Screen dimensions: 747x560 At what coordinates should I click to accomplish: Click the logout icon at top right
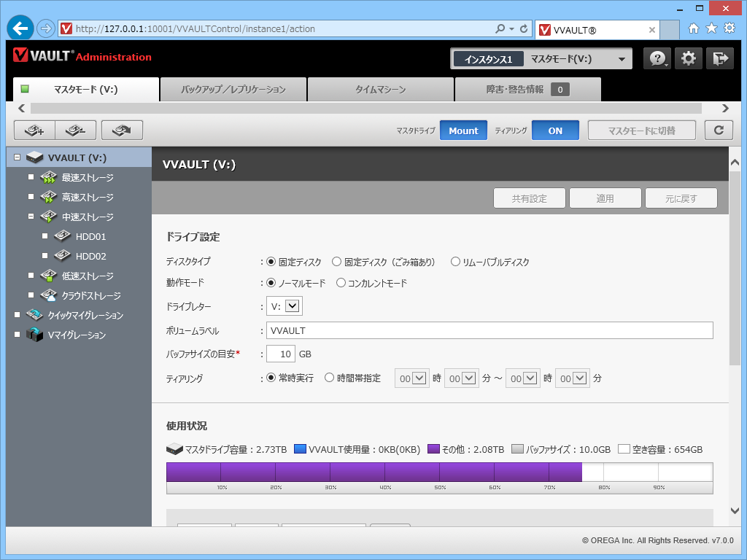coord(720,58)
